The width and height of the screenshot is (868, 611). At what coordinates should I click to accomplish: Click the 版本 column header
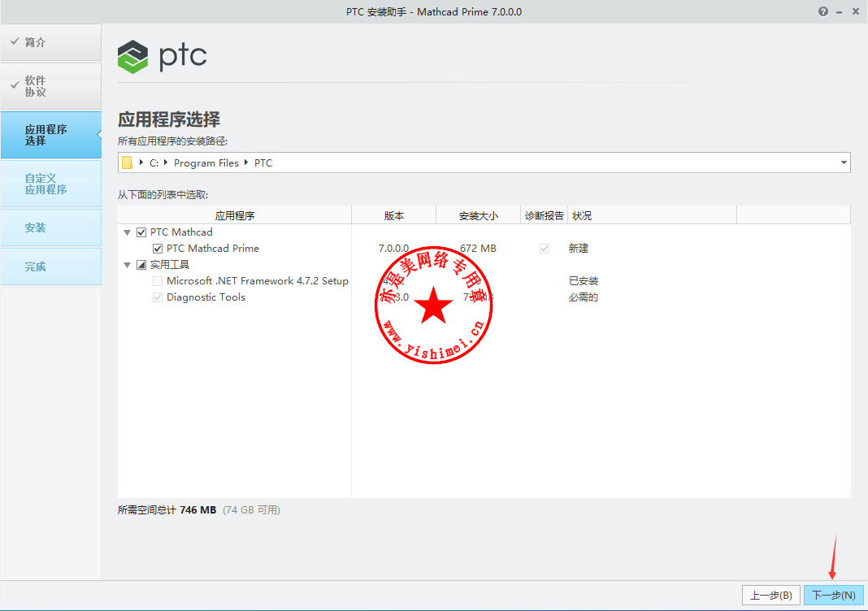pyautogui.click(x=394, y=215)
